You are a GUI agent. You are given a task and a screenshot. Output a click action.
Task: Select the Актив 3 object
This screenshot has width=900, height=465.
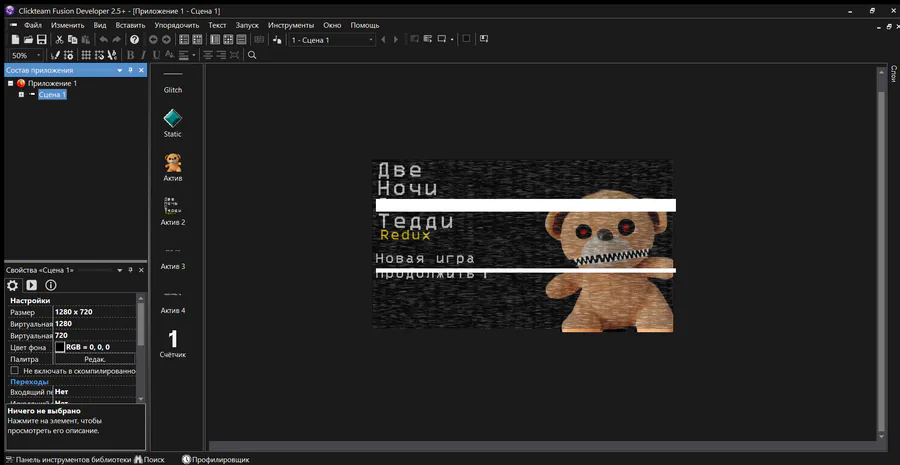[172, 251]
